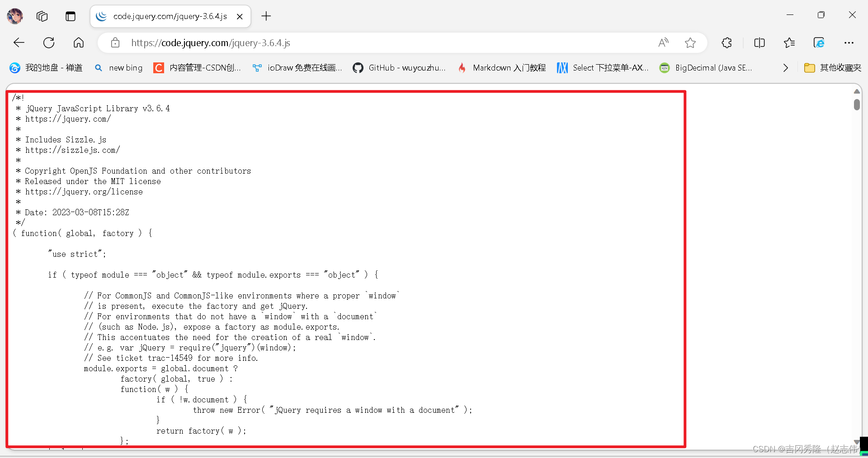868x458 pixels.
Task: Refresh the current page
Action: [x=49, y=42]
